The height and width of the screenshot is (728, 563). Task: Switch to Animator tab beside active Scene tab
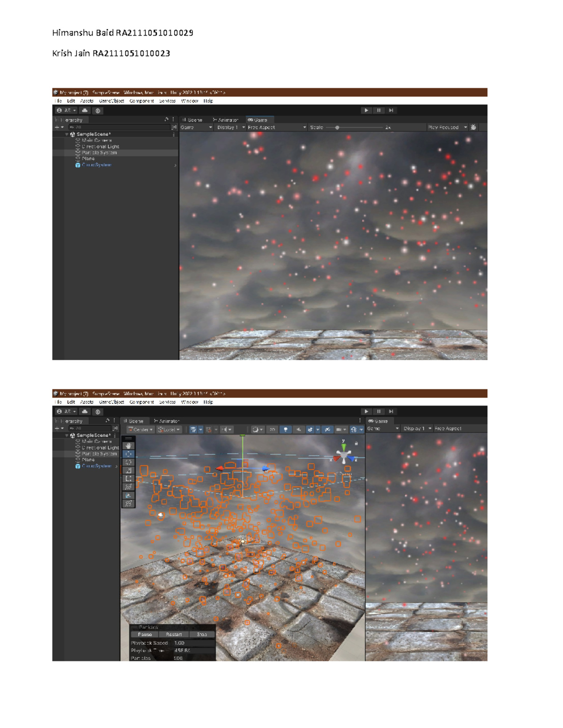tap(167, 421)
